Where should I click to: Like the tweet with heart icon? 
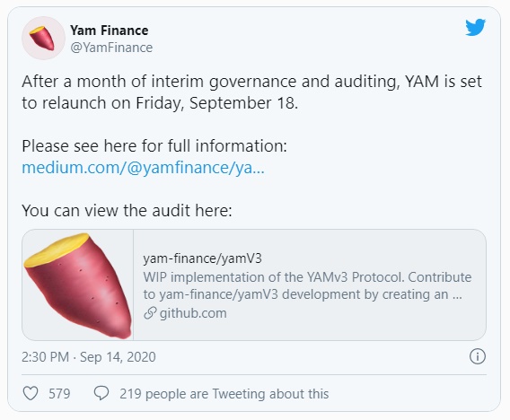[31, 393]
